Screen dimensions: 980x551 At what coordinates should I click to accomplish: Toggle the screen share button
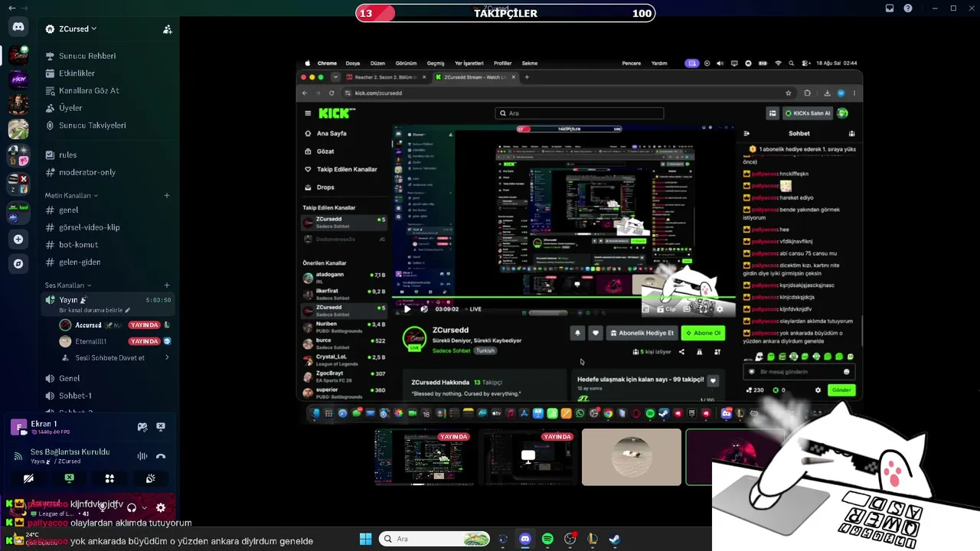[69, 478]
